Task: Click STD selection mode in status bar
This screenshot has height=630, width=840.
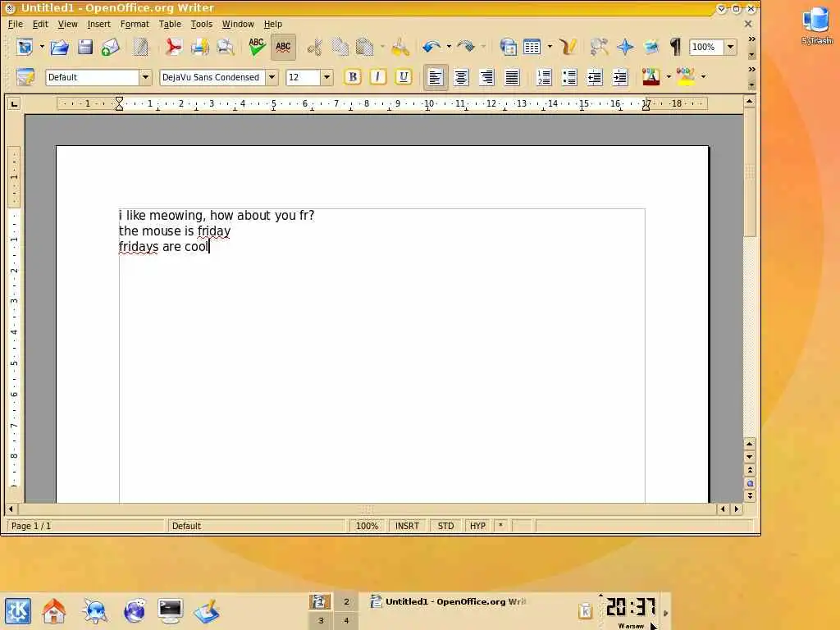Action: click(x=445, y=526)
